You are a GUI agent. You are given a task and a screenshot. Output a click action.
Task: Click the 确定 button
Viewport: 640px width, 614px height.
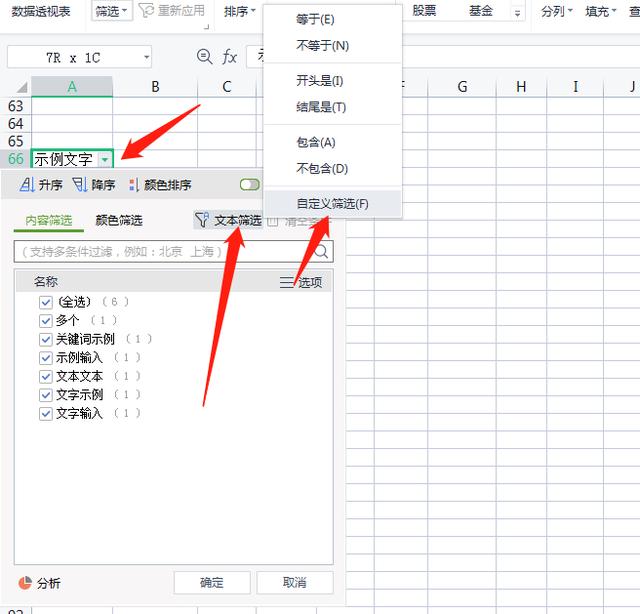tap(212, 583)
